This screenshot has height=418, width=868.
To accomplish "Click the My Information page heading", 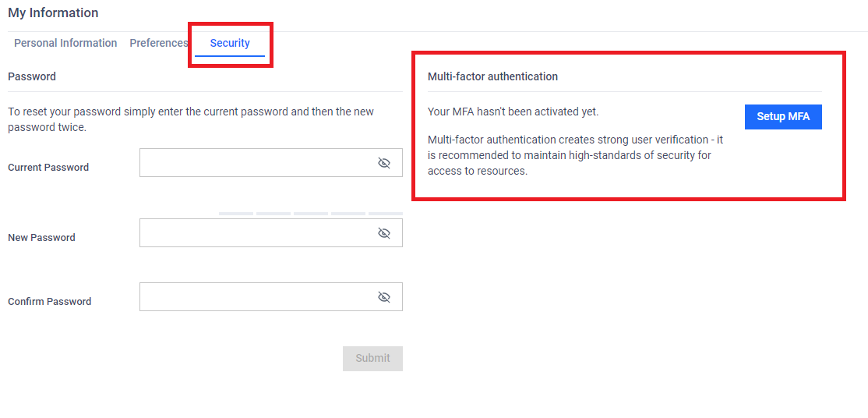I will (53, 12).
